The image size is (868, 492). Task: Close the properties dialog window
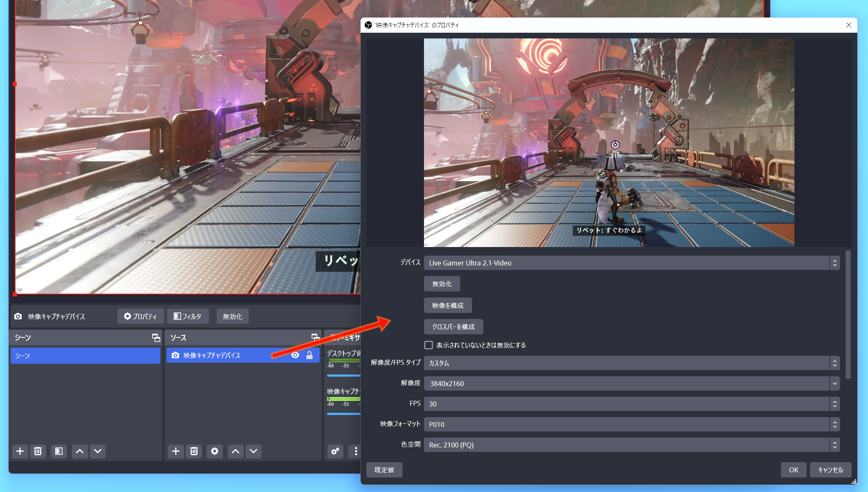pyautogui.click(x=849, y=25)
